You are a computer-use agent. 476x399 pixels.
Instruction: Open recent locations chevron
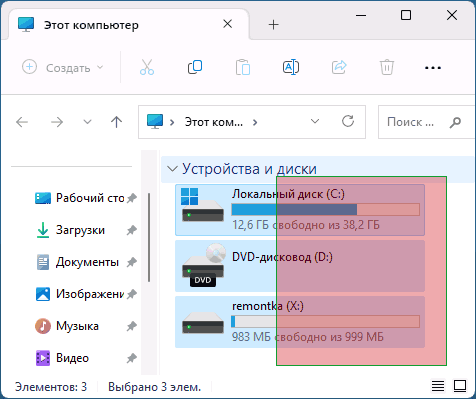[x=87, y=122]
